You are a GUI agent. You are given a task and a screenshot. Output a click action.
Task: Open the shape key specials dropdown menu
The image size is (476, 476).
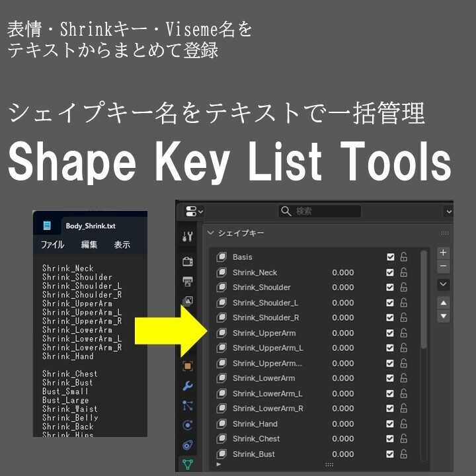(x=443, y=284)
